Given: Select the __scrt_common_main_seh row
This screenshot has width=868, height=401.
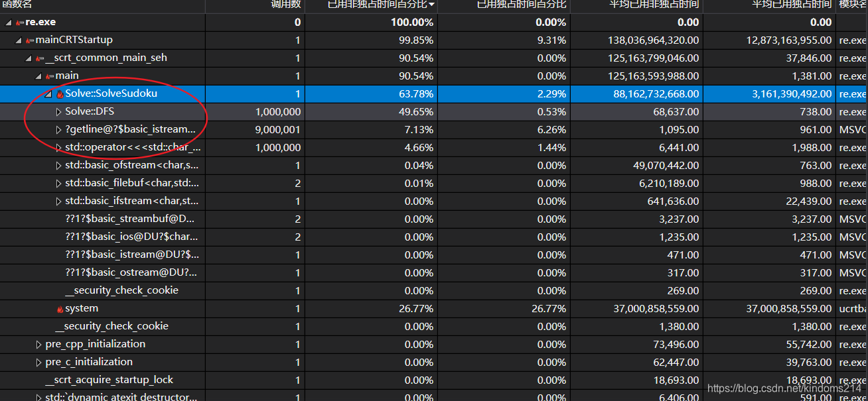Looking at the screenshot, I should 434,58.
